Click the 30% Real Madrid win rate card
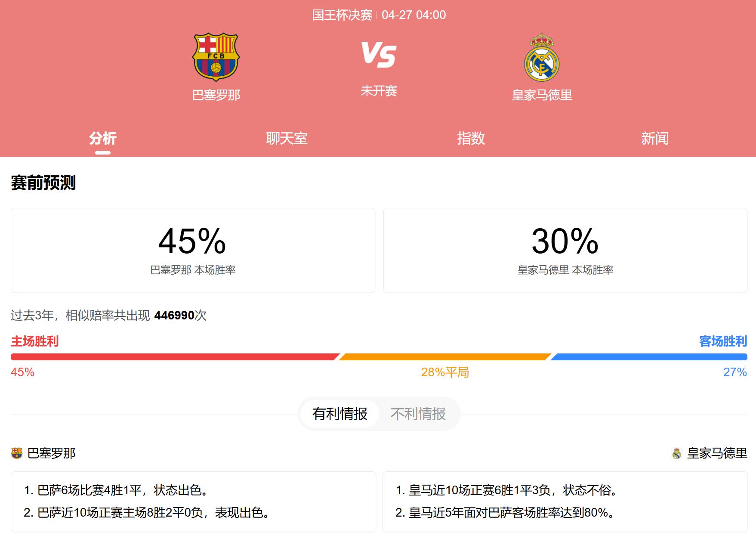Viewport: 756px width, 542px height. 565,250
